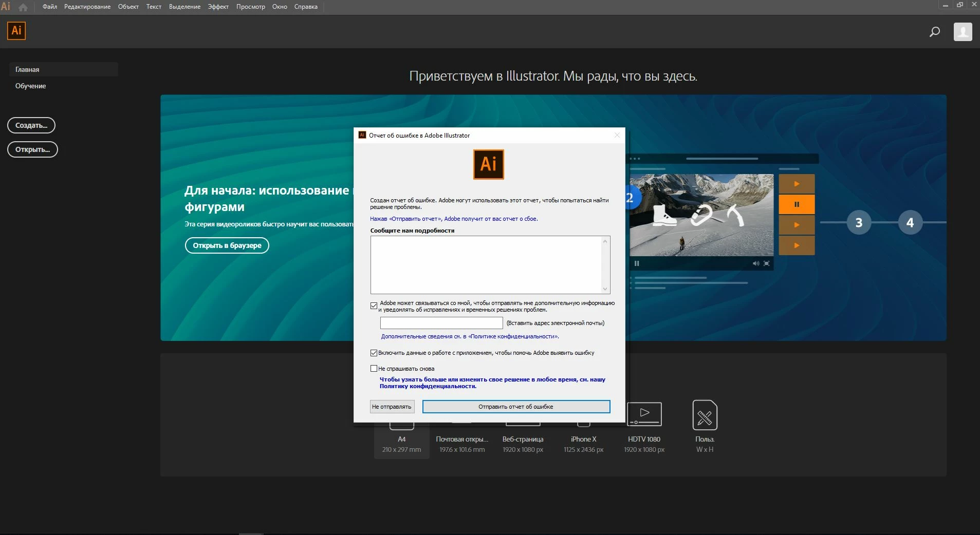The width and height of the screenshot is (980, 535).
Task: Select the Почтовая открытка preset label
Action: [x=462, y=439]
